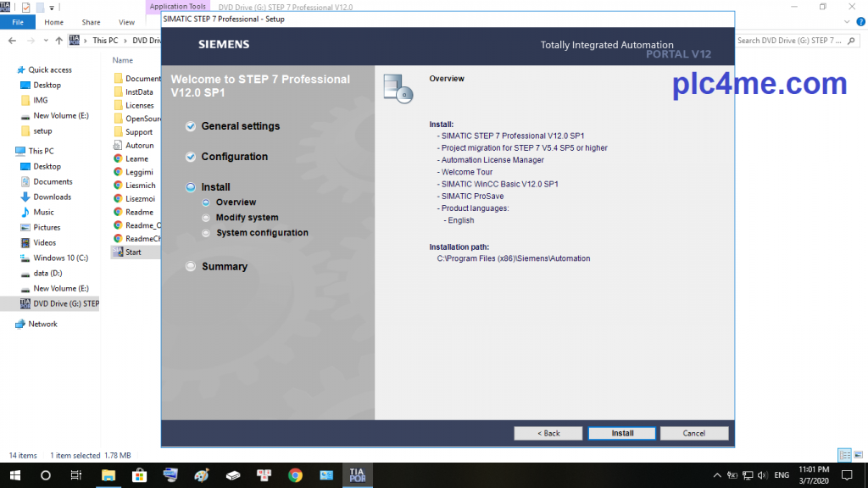Click the Start file icon in list

pyautogui.click(x=118, y=252)
